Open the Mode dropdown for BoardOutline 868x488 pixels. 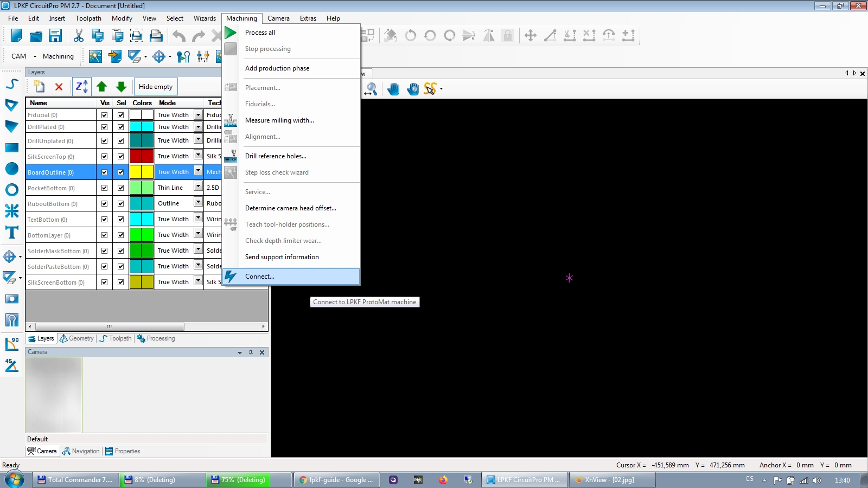198,171
